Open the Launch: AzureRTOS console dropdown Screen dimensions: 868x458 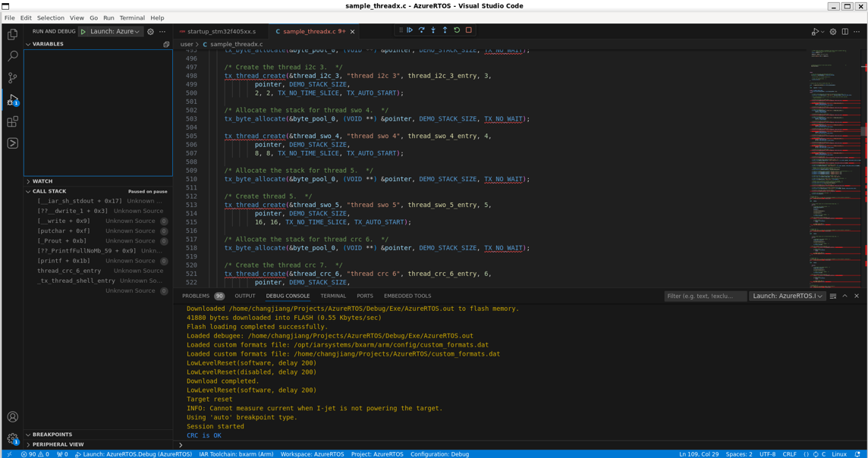click(789, 296)
